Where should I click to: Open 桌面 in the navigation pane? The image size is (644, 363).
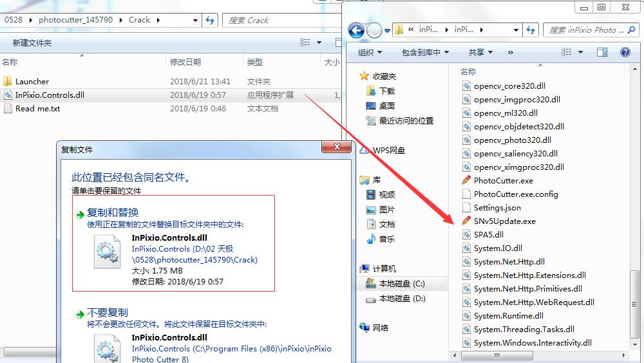pos(386,106)
